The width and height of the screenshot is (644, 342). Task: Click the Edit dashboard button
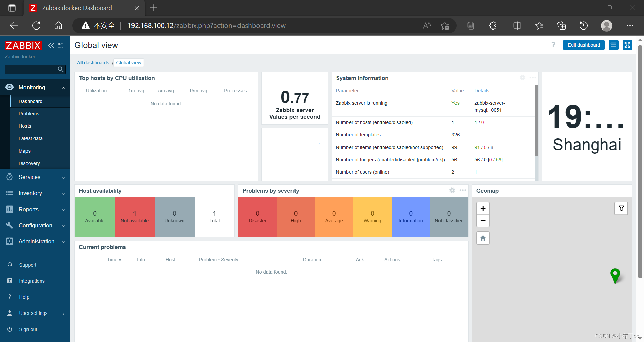pyautogui.click(x=584, y=45)
